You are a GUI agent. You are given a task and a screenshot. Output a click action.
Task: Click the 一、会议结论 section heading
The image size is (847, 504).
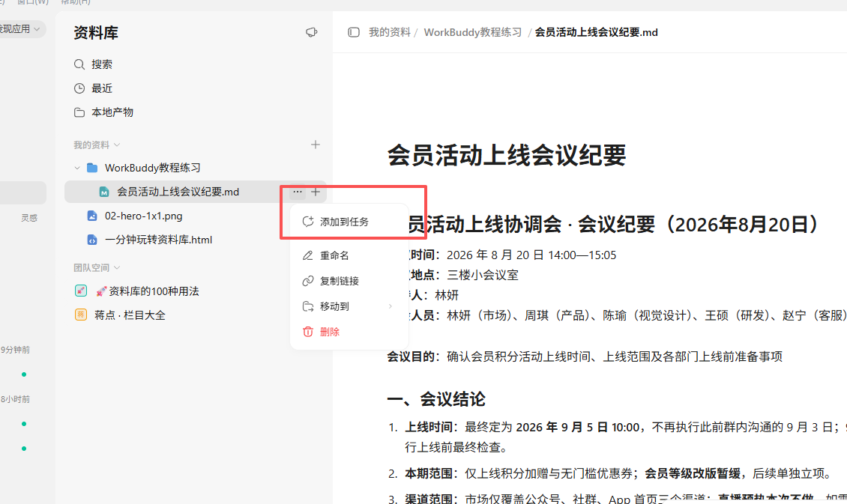436,399
